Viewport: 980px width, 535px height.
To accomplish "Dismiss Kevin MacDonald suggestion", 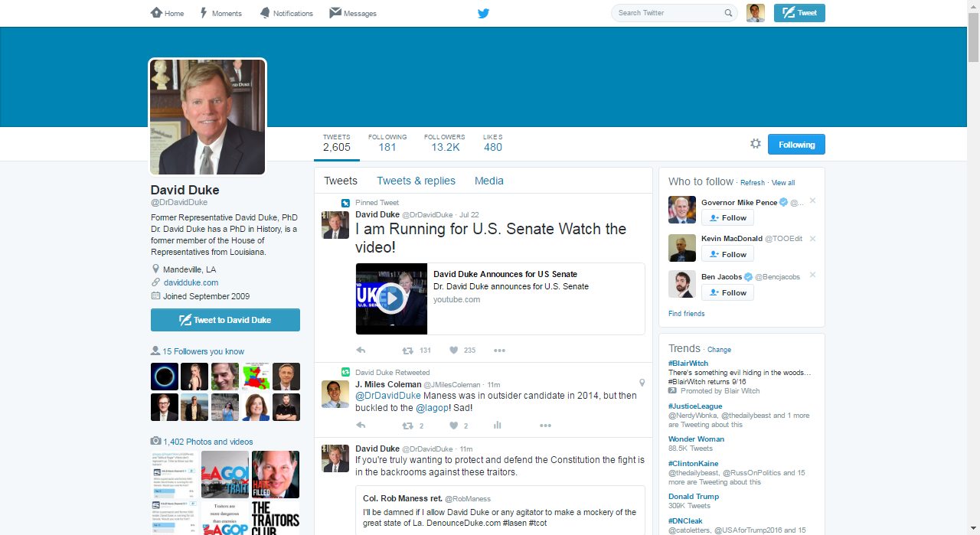I will tap(813, 239).
